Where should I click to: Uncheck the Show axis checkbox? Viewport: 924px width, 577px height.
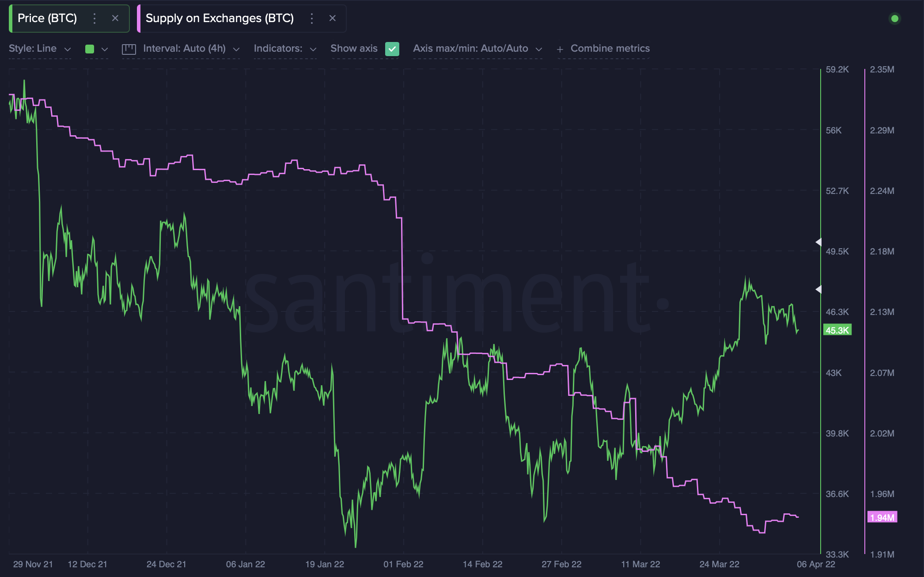click(392, 49)
